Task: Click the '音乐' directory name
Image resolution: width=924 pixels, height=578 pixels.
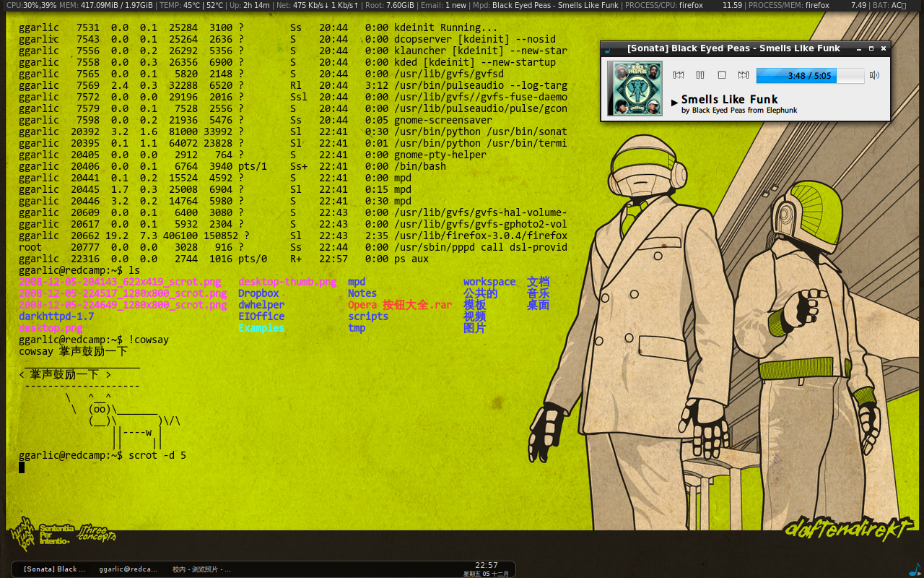Action: [539, 293]
